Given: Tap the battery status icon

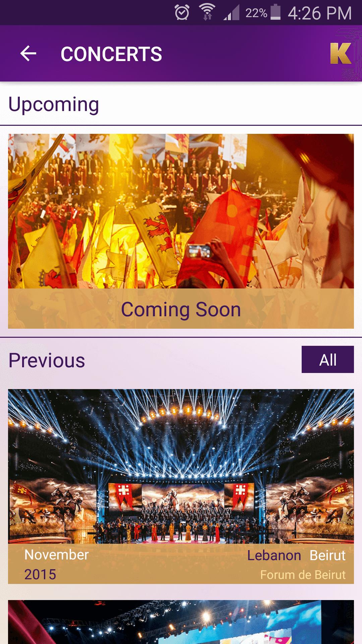Looking at the screenshot, I should (x=276, y=12).
